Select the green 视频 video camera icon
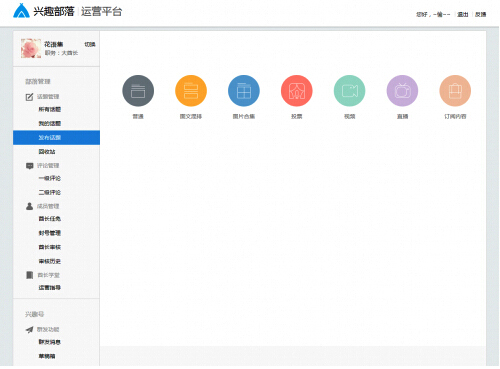This screenshot has width=500, height=369. (349, 91)
